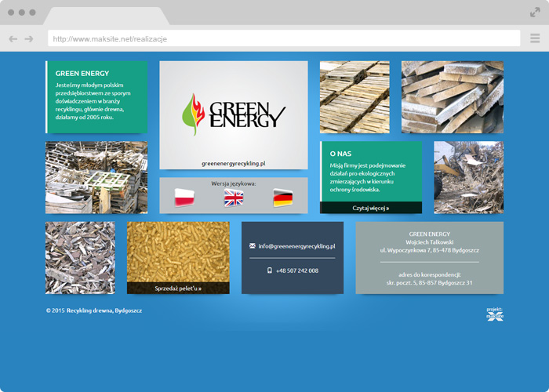Image resolution: width=549 pixels, height=392 pixels.
Task: Click skr. poczt. 5 Bydgoszcz 31 line
Action: pos(430,282)
